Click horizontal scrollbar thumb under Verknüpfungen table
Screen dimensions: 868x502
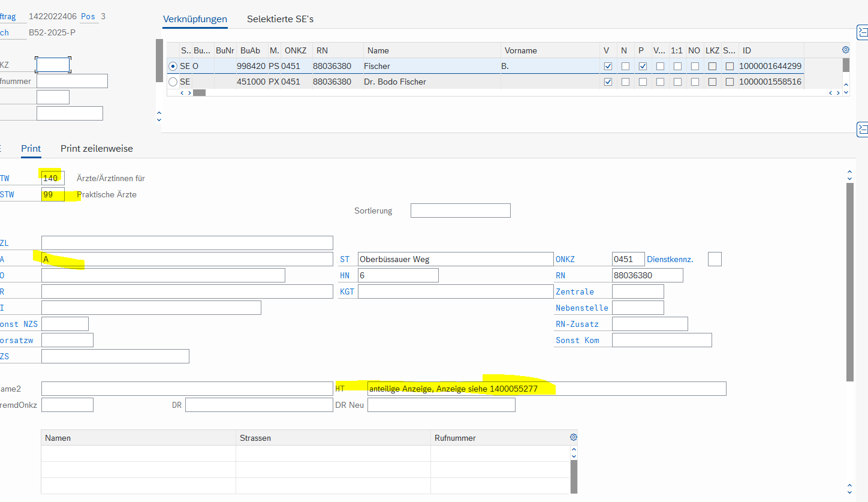tap(199, 92)
